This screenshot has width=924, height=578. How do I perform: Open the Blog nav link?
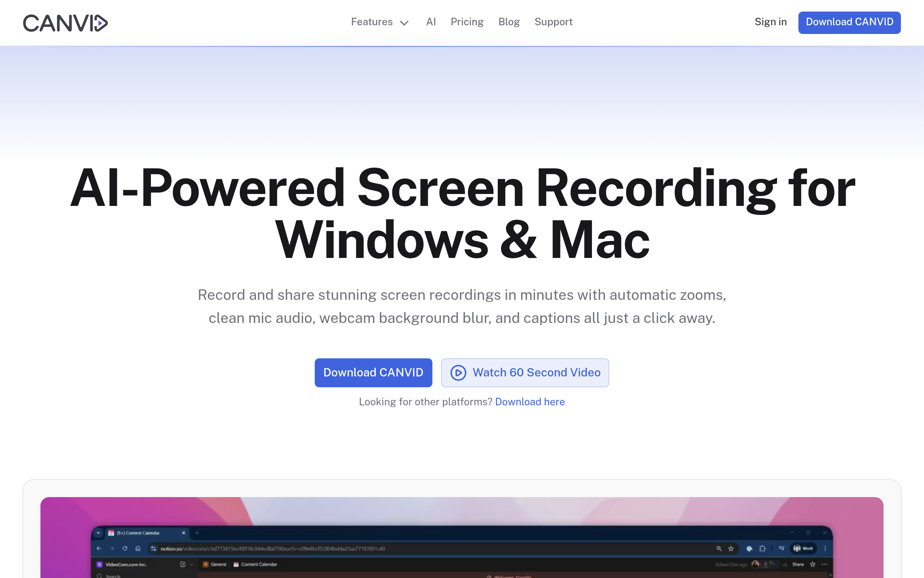click(x=509, y=22)
